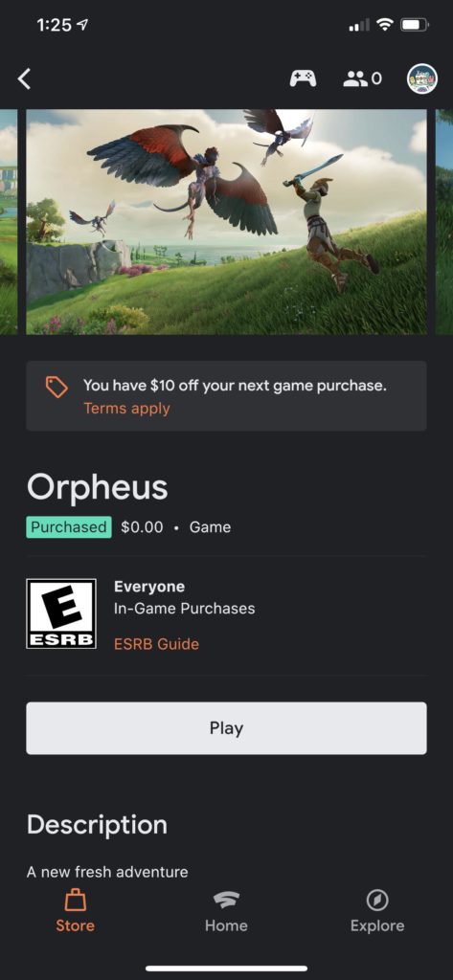Screen dimensions: 453x980
Task: Open the friends list icon
Action: [362, 78]
